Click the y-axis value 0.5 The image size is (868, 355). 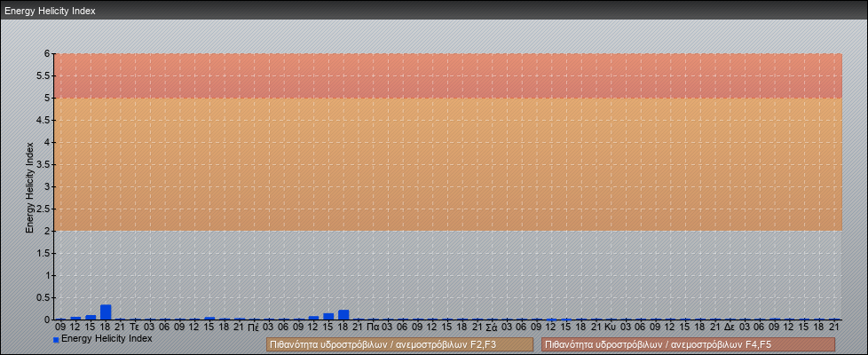click(44, 297)
